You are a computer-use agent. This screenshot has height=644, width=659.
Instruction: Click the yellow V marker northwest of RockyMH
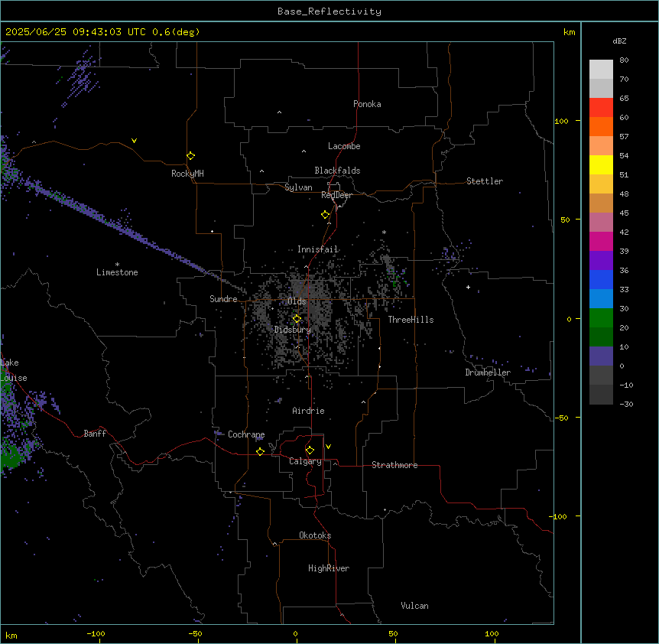tap(134, 141)
